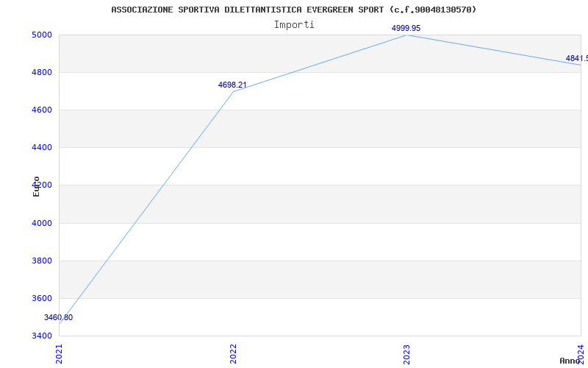Click the Anno axis title

(570, 361)
